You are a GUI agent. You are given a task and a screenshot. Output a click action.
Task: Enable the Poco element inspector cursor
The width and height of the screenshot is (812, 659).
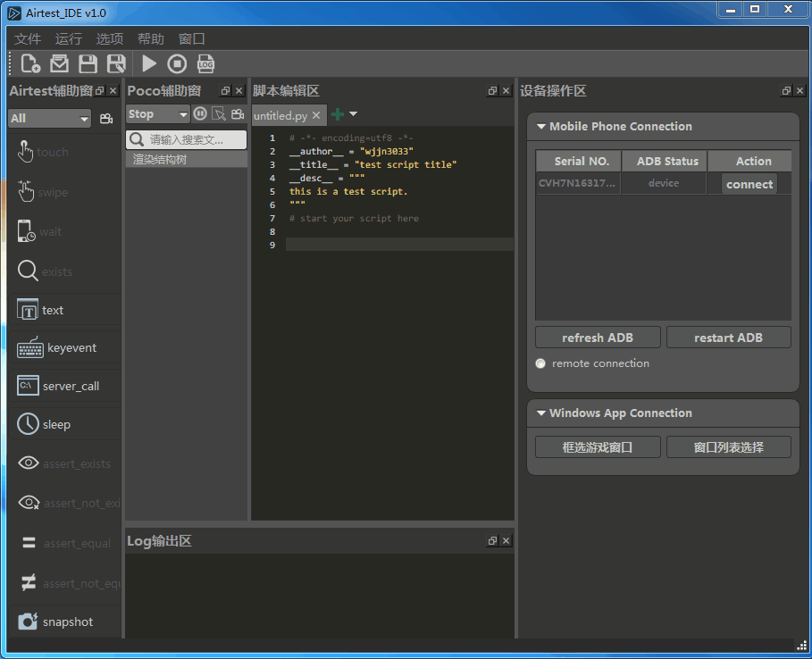[x=219, y=114]
